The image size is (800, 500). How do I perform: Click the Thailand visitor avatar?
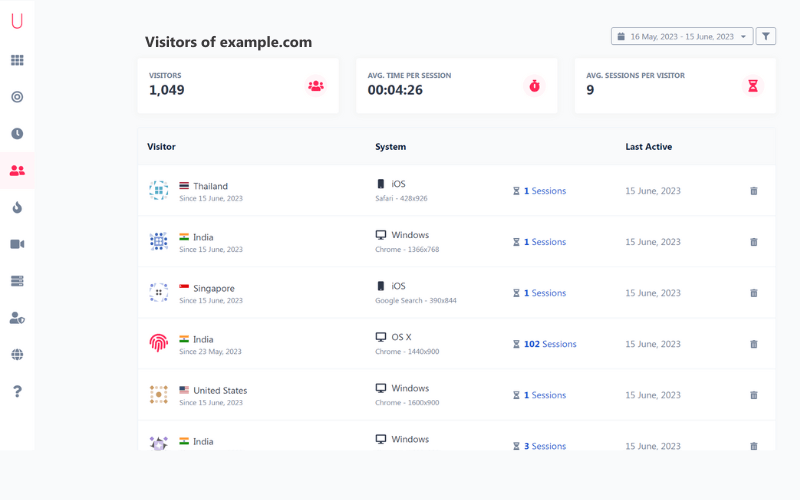[x=159, y=190]
